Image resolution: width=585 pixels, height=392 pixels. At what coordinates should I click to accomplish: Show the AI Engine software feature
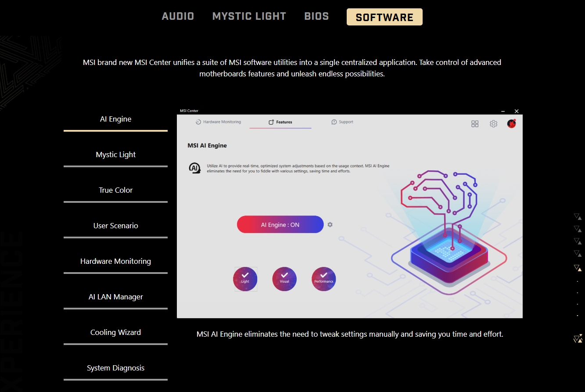[x=115, y=119]
